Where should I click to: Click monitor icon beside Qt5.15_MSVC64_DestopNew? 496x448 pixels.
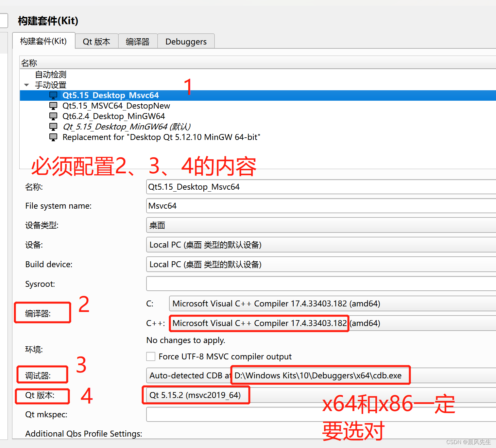[53, 106]
